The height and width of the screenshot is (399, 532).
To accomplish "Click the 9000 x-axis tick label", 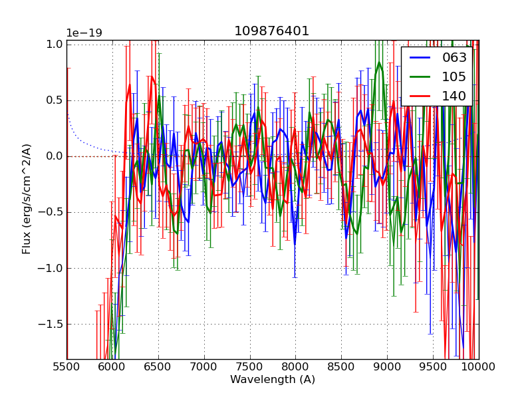I will click(x=387, y=366).
